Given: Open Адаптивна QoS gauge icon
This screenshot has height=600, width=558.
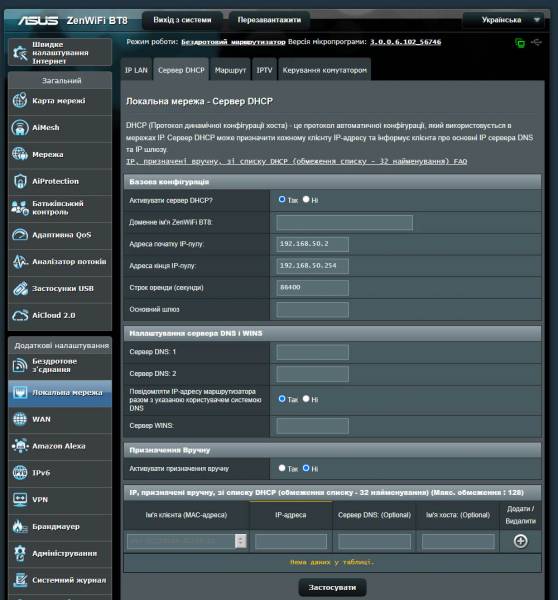Looking at the screenshot, I should point(20,235).
